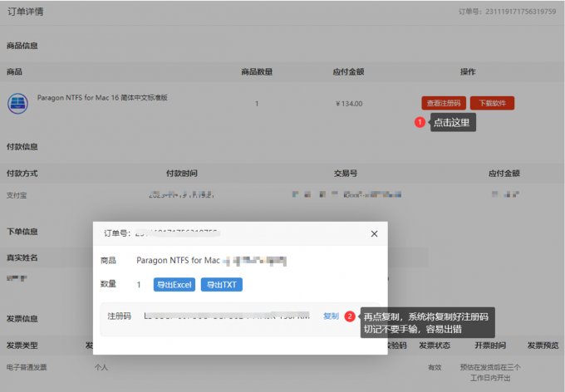The width and height of the screenshot is (565, 392).
Task: Open 查看注册码 for the order
Action: point(444,103)
